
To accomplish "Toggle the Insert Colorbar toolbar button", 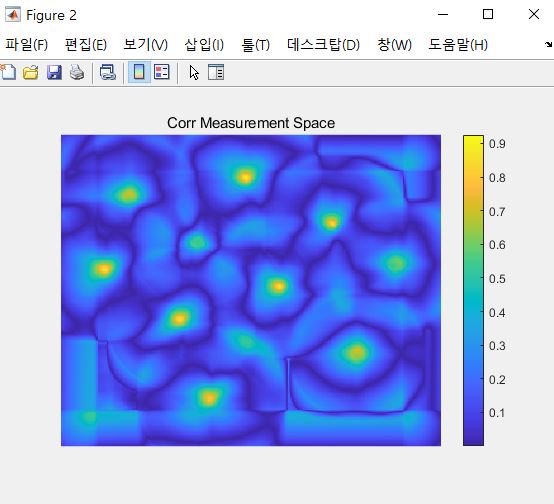I will [139, 72].
